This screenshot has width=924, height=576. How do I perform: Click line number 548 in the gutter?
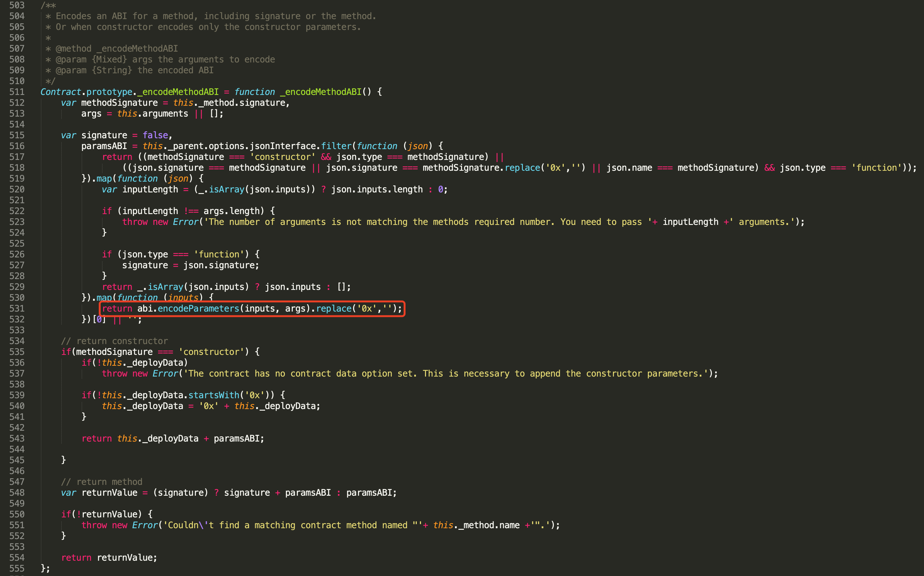[17, 493]
